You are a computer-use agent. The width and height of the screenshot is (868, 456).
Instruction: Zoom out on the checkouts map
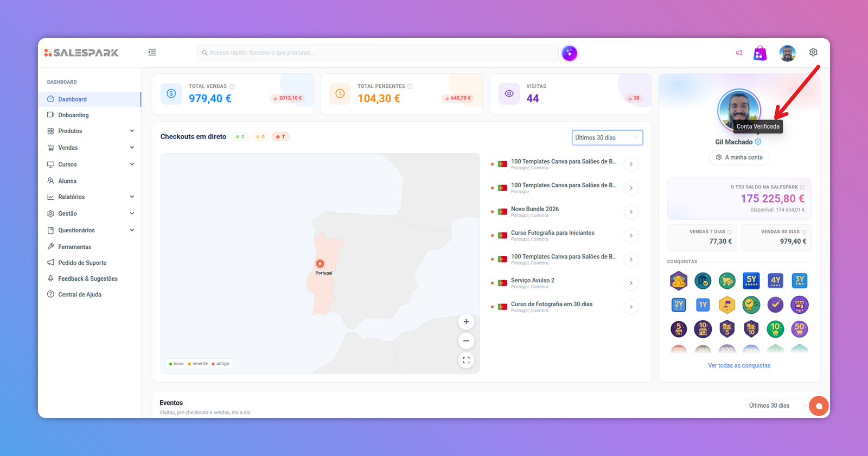466,341
